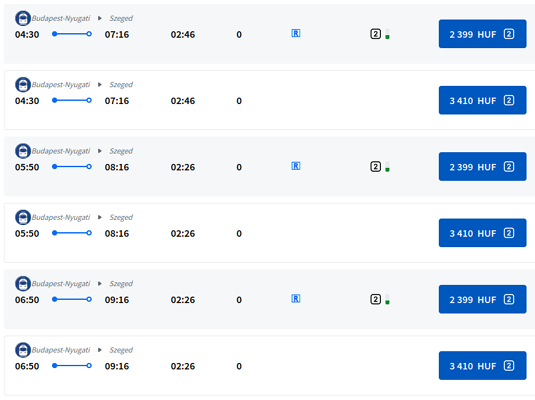Open the 06:50 to 09:16 trip row without reservation
Viewport: 535px width, 400px height.
tap(270, 366)
